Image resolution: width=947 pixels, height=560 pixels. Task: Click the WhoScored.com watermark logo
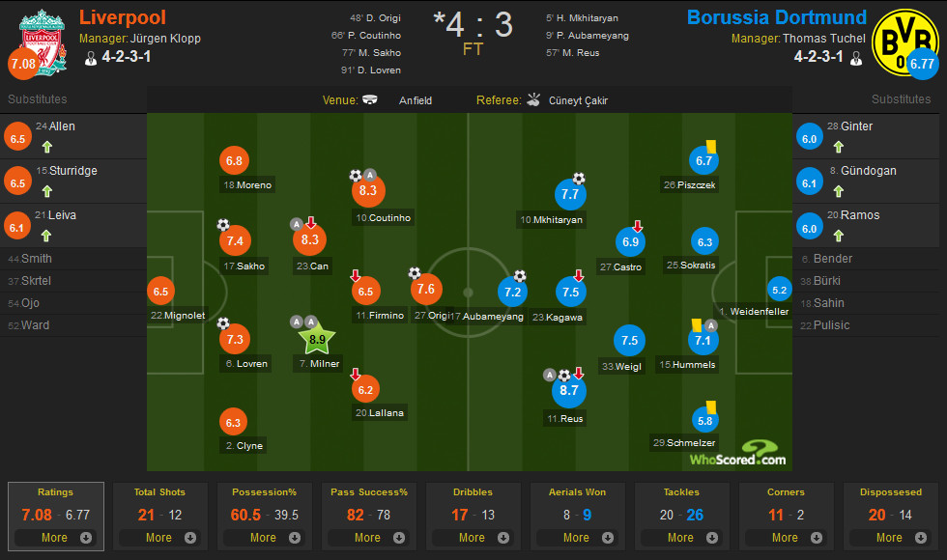pos(737,453)
